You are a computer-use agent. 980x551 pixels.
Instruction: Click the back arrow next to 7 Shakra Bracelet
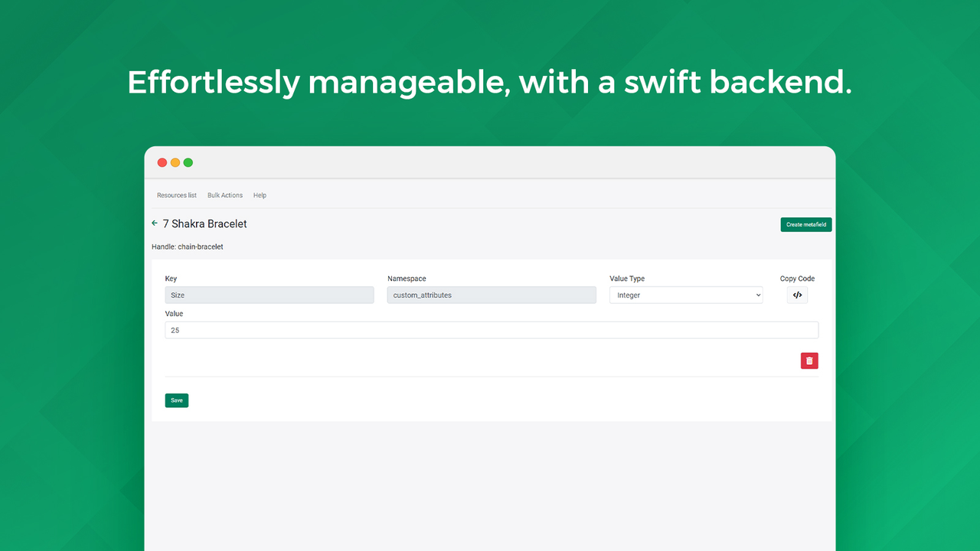[154, 223]
